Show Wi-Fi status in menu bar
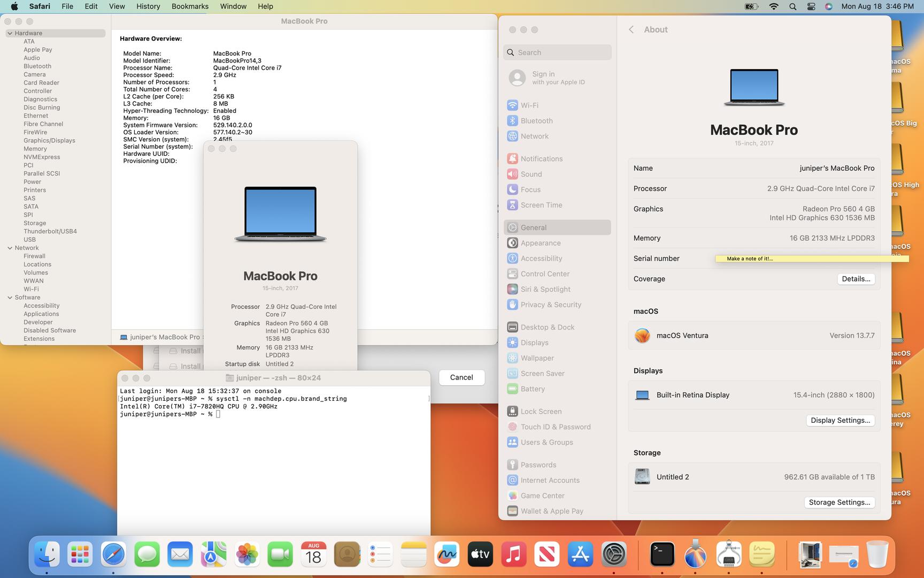The width and height of the screenshot is (924, 578). (x=774, y=6)
